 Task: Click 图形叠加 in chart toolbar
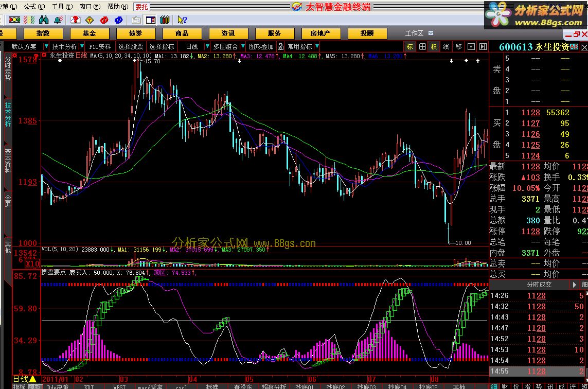[x=261, y=46]
